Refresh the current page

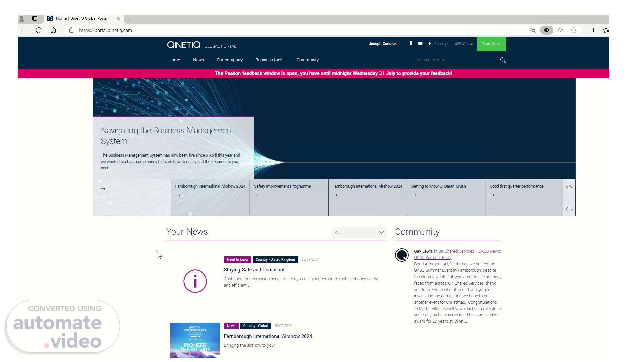point(39,30)
